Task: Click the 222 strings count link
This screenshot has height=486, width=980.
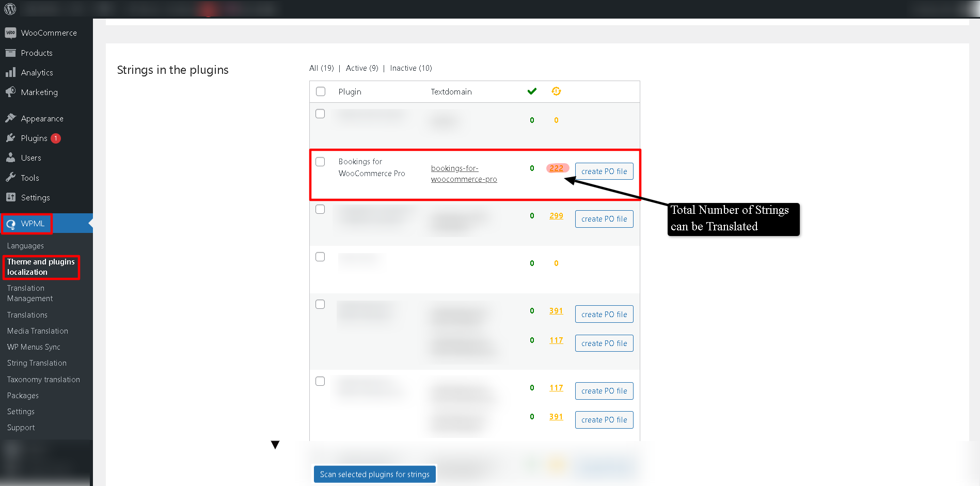Action: [x=556, y=168]
